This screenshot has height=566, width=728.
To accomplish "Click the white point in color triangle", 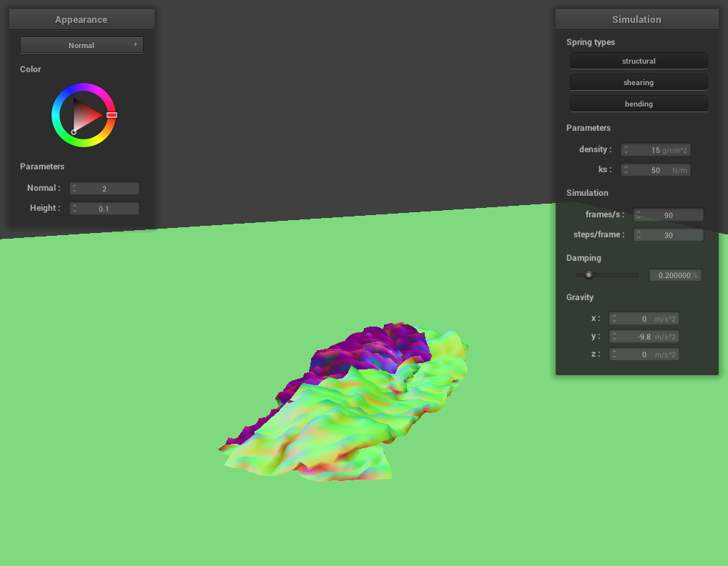I will point(74,132).
